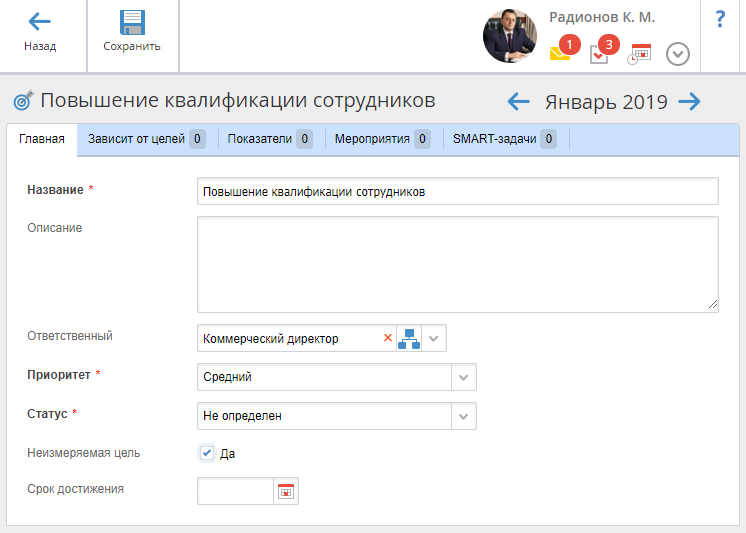
Task: Go to next month arrow
Action: click(x=689, y=101)
